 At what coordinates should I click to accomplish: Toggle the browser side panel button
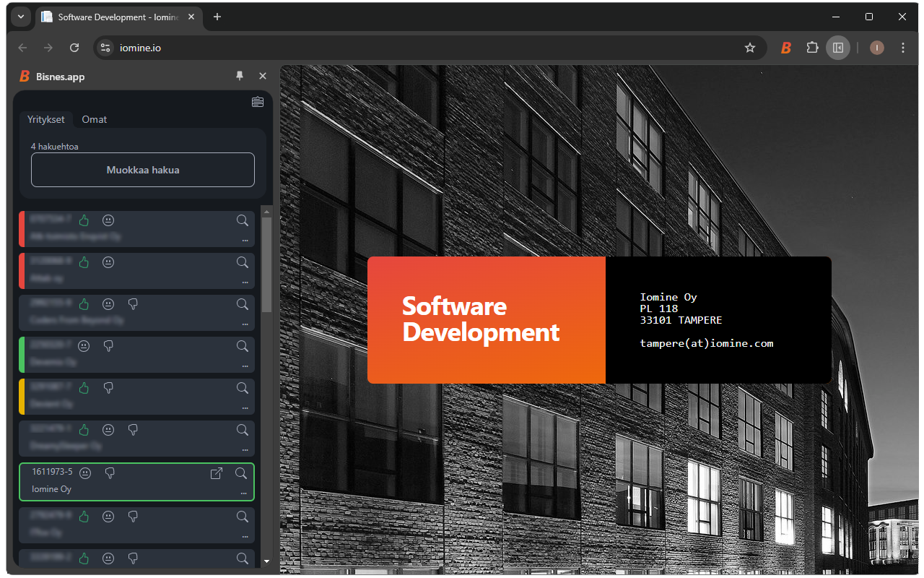(838, 48)
